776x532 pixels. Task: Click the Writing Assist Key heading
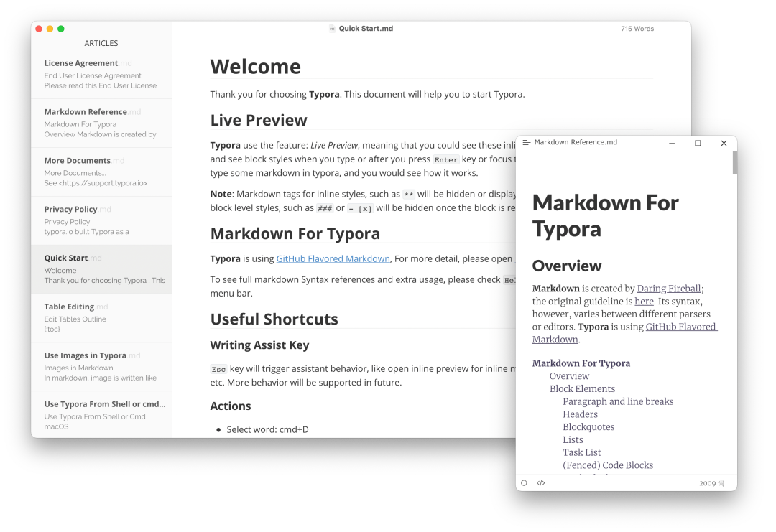tap(260, 345)
